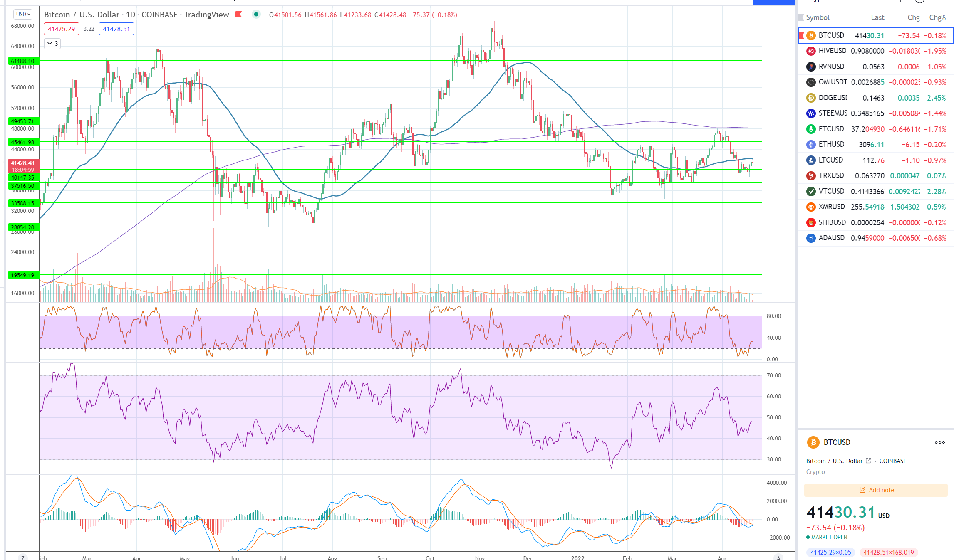This screenshot has width=954, height=560.
Task: Select ETHUSD Ethereum icon in watchlist
Action: [811, 144]
